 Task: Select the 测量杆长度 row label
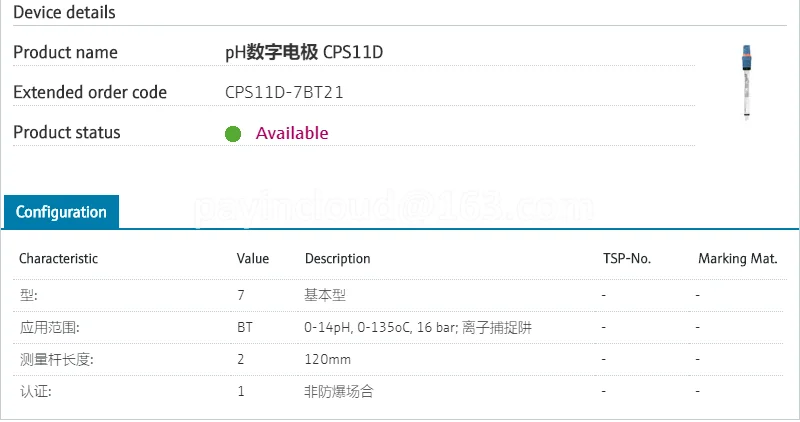pyautogui.click(x=57, y=359)
